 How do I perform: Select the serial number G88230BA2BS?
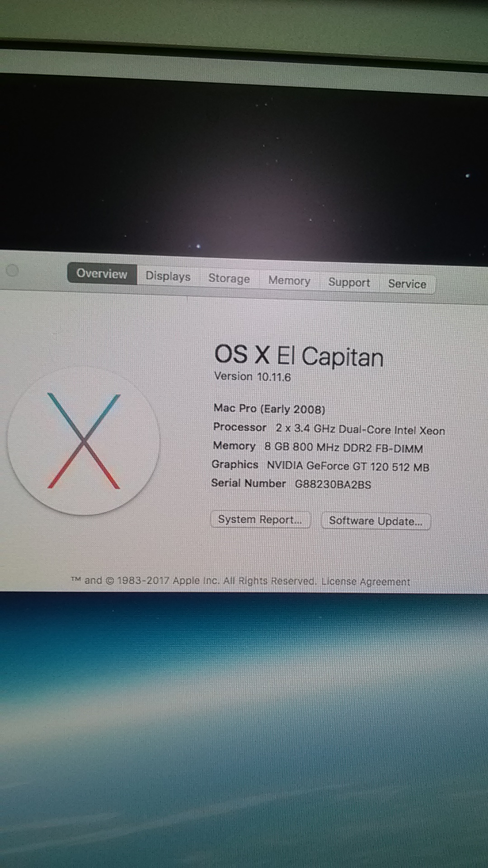pos(333,485)
